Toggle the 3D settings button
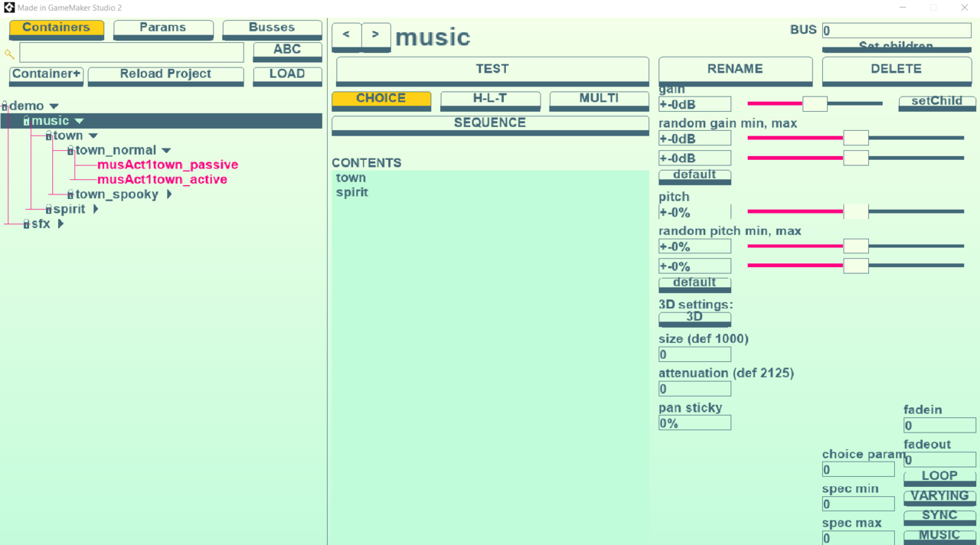The height and width of the screenshot is (545, 980). pyautogui.click(x=694, y=318)
